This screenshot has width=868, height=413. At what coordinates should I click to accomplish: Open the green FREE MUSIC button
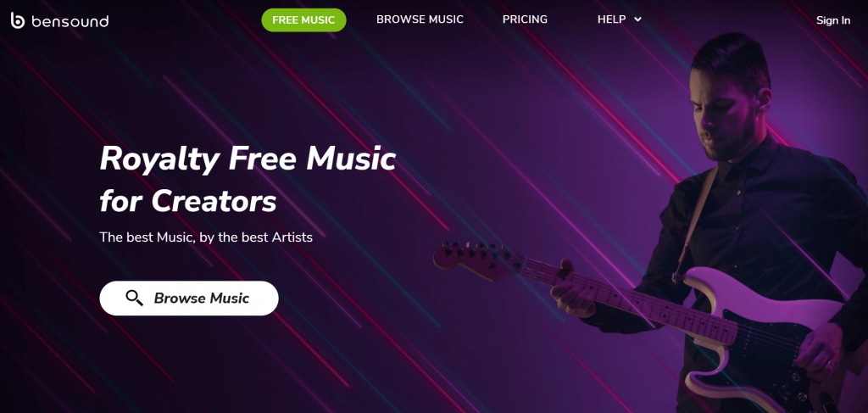point(304,20)
